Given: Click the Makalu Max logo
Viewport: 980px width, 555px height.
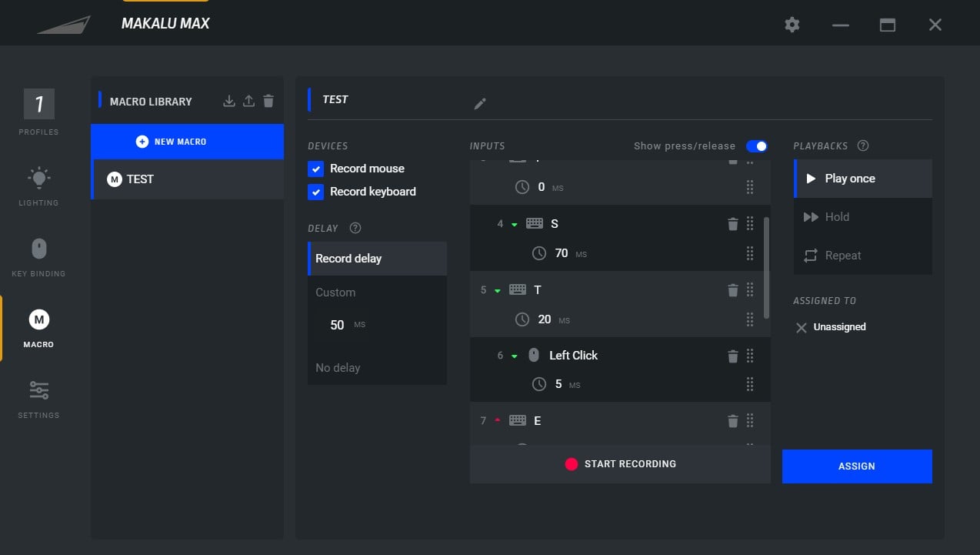Looking at the screenshot, I should [x=64, y=25].
